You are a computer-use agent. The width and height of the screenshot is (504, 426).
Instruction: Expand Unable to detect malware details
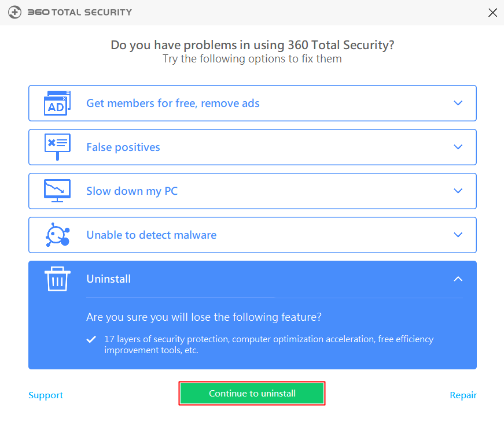[x=458, y=235]
